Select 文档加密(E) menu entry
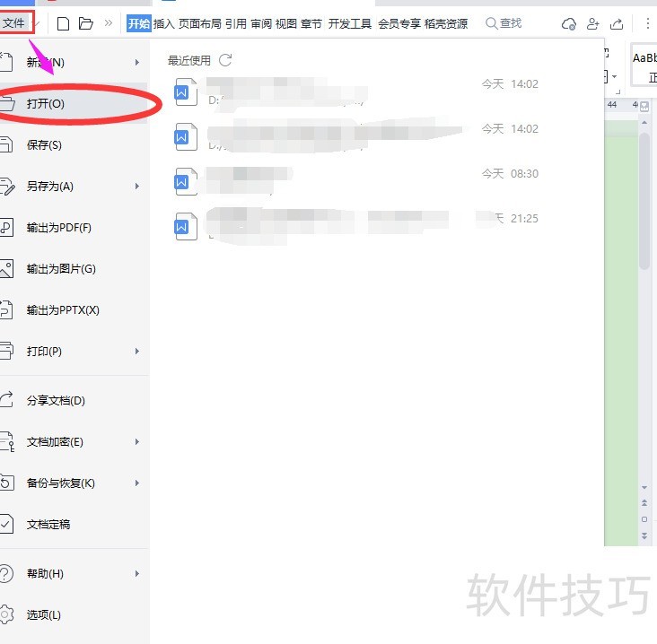 tap(74, 442)
